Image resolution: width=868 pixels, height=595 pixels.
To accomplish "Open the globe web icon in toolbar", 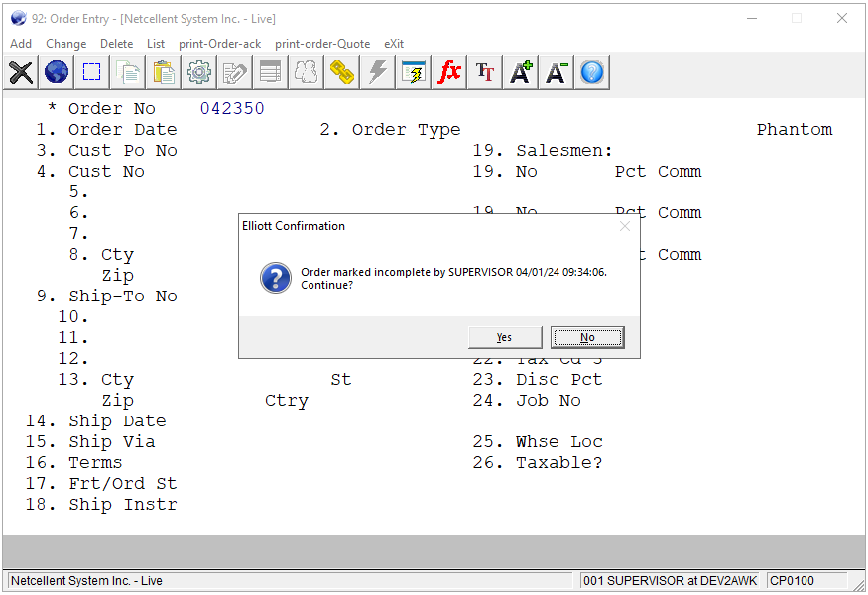I will 57,72.
